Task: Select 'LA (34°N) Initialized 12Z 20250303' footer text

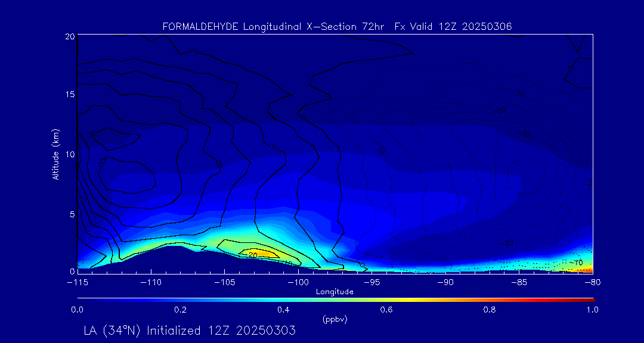Action: pos(190,330)
